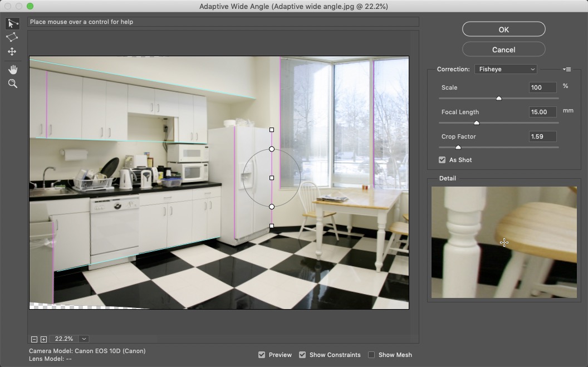The image size is (588, 367).
Task: Select the Constraint tool
Action: click(12, 23)
